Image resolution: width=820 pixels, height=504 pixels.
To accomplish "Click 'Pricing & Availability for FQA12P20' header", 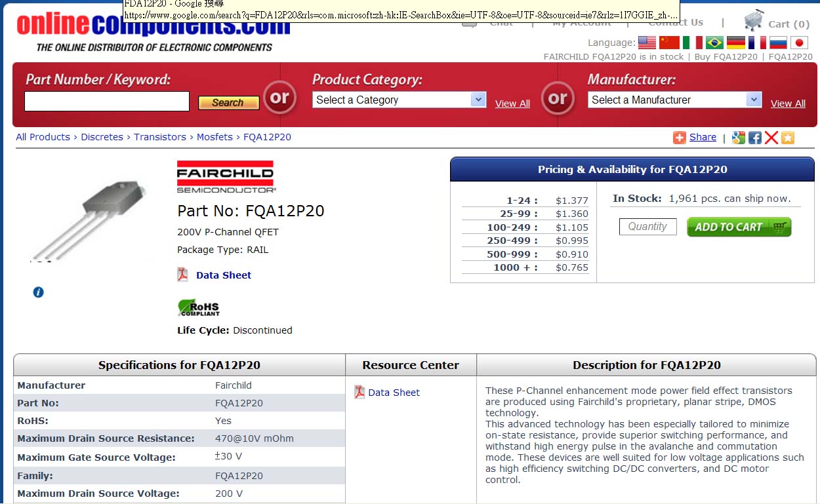I will coord(632,169).
